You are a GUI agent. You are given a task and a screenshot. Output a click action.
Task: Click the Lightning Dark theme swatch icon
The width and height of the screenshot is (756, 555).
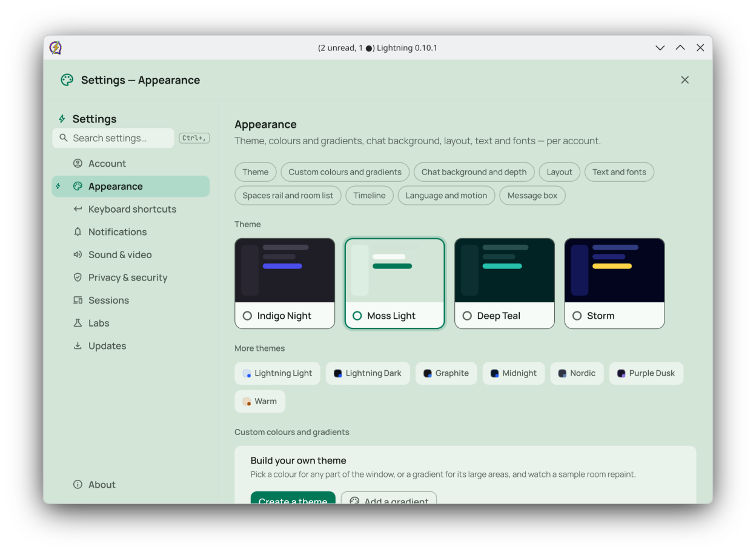[338, 373]
